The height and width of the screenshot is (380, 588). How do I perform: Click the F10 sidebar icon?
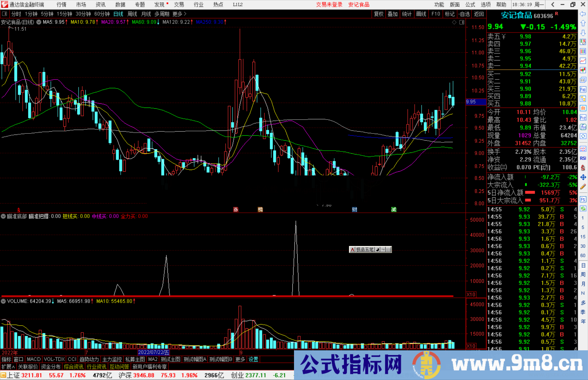pos(583,89)
